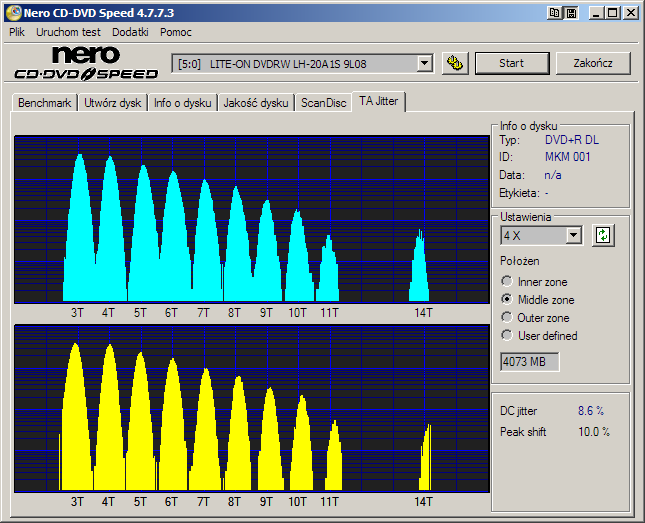The height and width of the screenshot is (523, 645).
Task: Open the Plik menu
Action: point(17,32)
